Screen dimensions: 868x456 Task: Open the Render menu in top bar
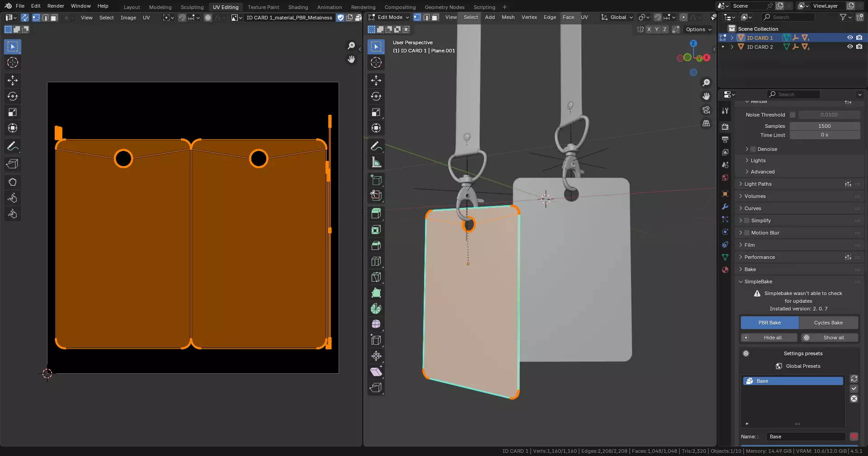[56, 6]
